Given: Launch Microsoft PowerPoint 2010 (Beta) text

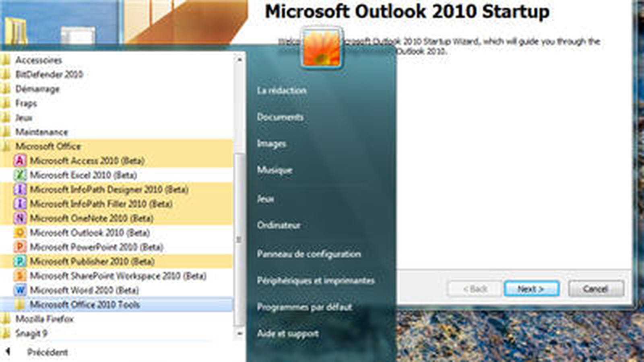Looking at the screenshot, I should [96, 247].
